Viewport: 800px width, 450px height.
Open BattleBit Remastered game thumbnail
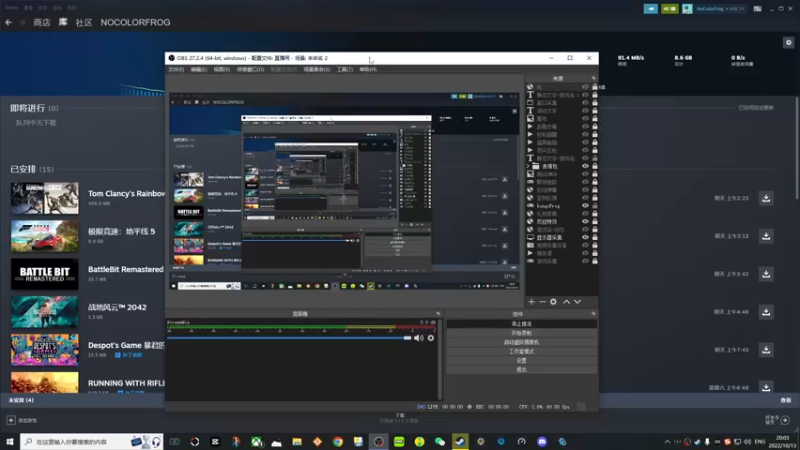pos(45,274)
